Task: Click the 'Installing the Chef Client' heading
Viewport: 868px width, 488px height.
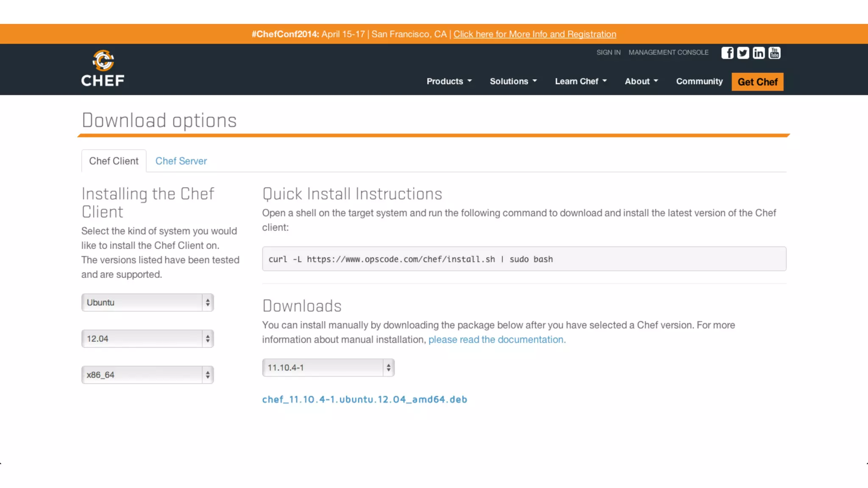Action: (x=148, y=203)
